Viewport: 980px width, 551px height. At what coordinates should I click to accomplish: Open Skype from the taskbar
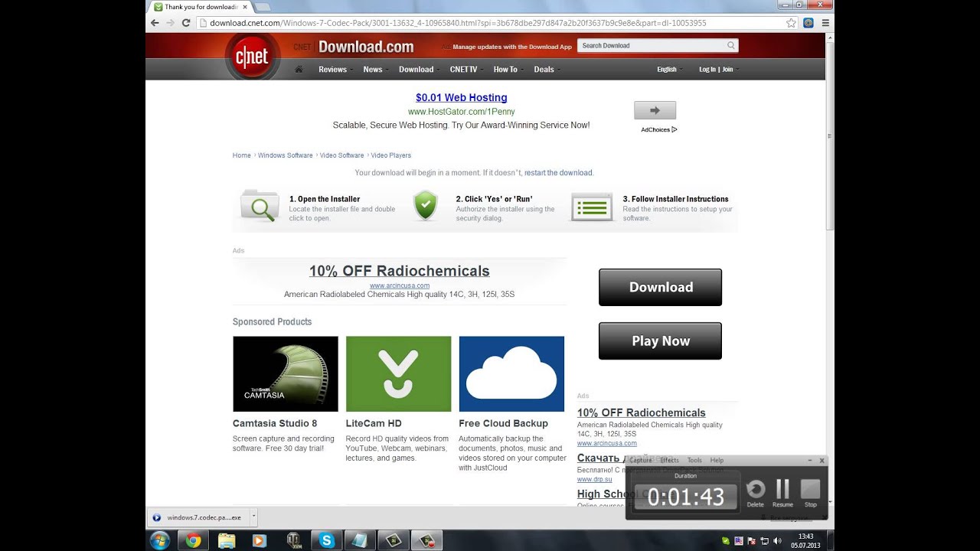327,540
